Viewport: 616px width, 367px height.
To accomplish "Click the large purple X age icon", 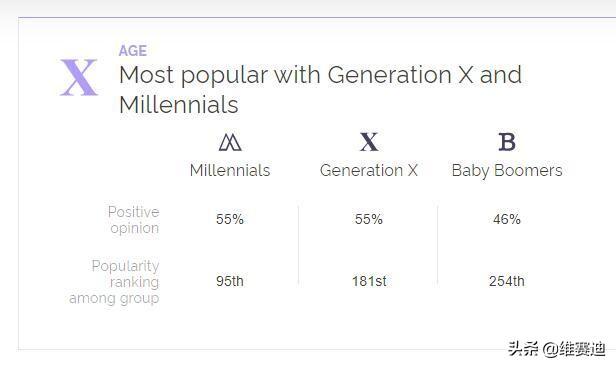I will point(79,77).
